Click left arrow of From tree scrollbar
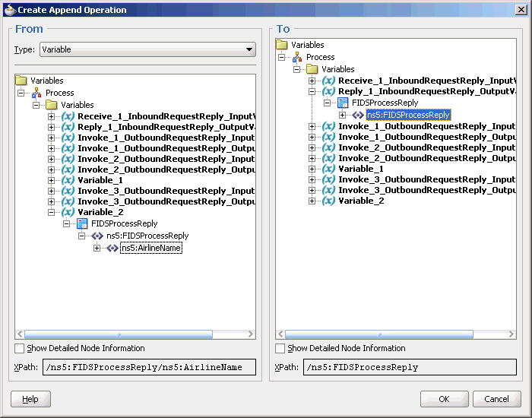 [20, 334]
